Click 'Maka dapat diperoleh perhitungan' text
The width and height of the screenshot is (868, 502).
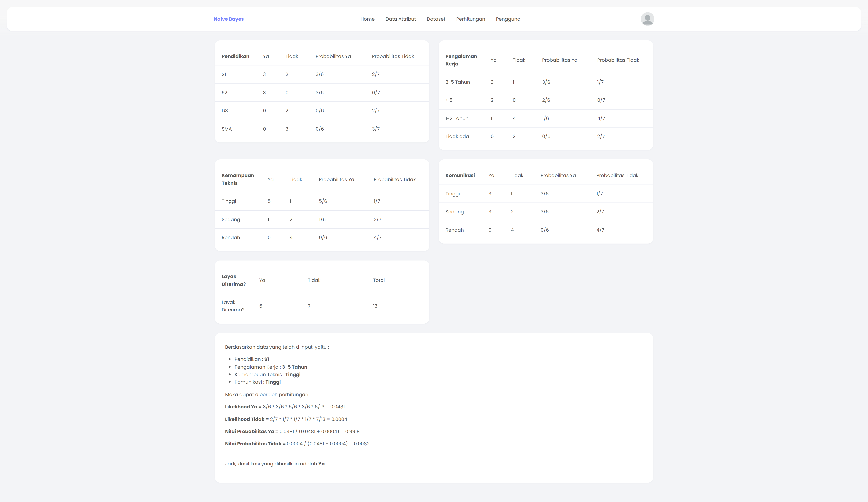click(268, 394)
